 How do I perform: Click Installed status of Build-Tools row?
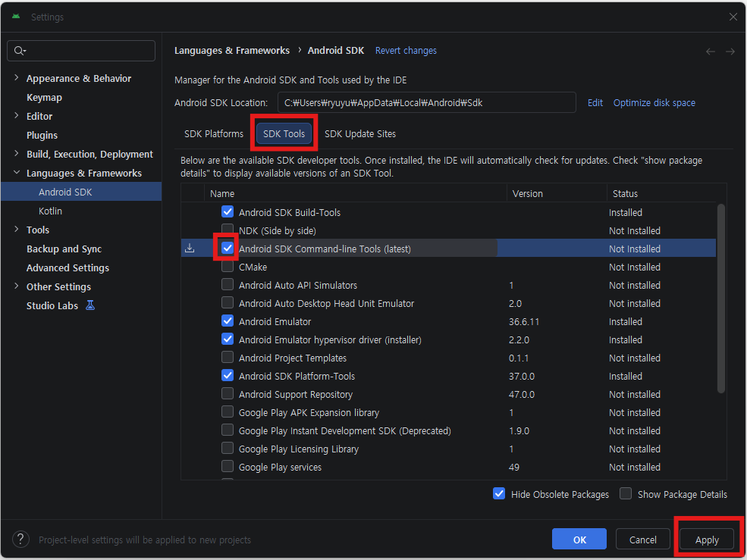(626, 212)
